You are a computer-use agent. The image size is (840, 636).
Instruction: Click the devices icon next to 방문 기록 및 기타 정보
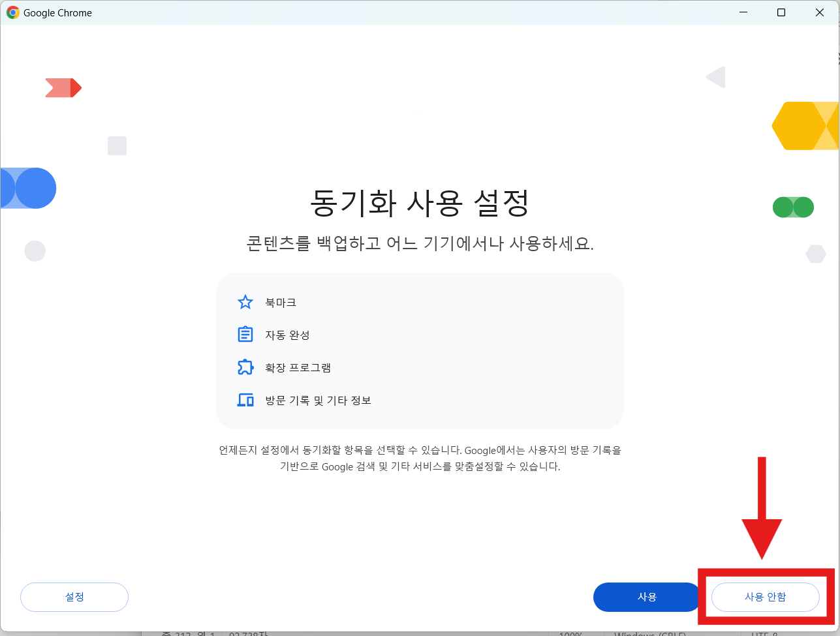245,400
